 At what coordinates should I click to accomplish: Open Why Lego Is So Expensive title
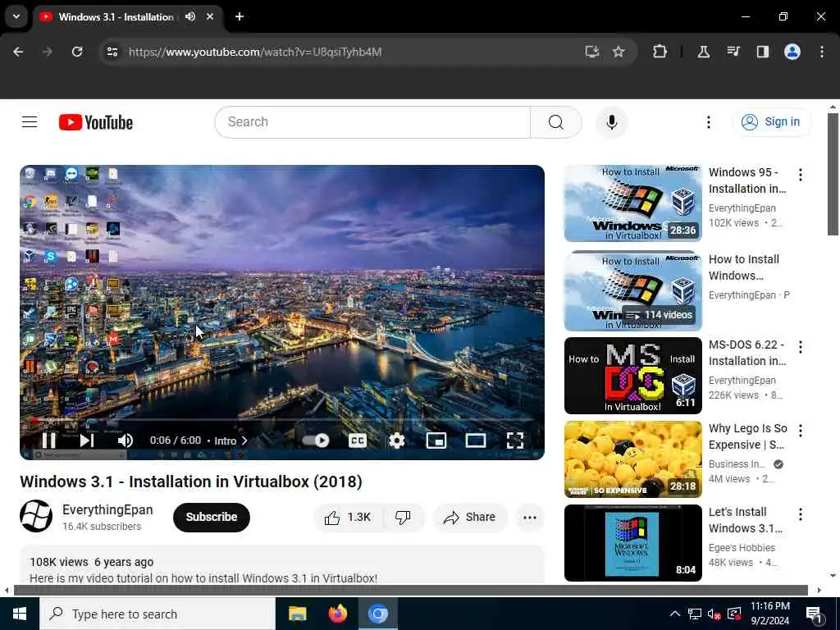tap(748, 436)
